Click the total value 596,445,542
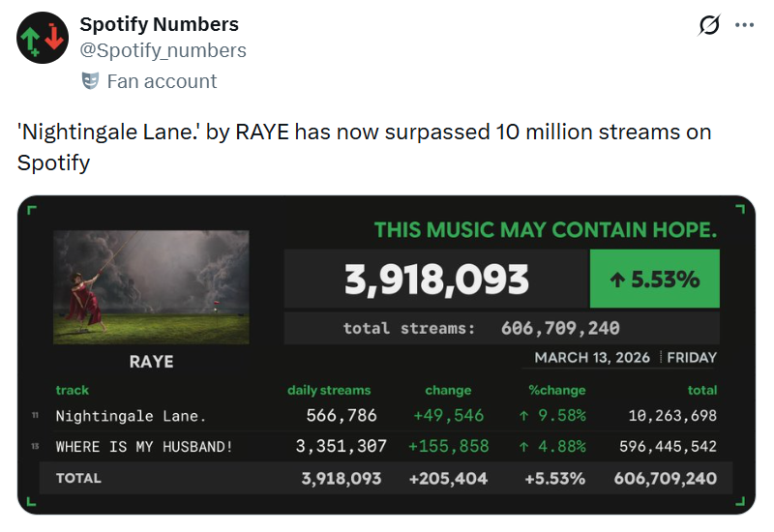The width and height of the screenshot is (774, 532). [x=668, y=446]
